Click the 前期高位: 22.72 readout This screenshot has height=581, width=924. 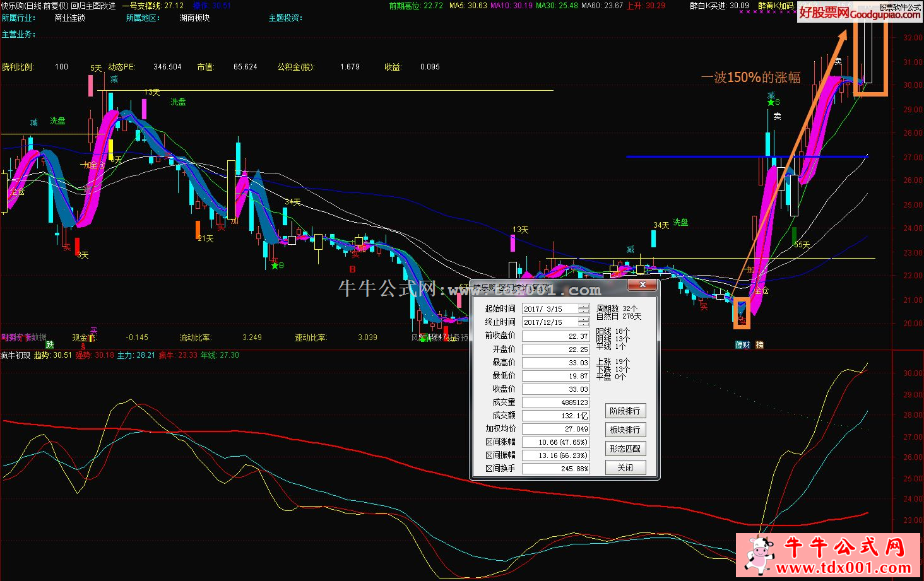click(x=416, y=6)
